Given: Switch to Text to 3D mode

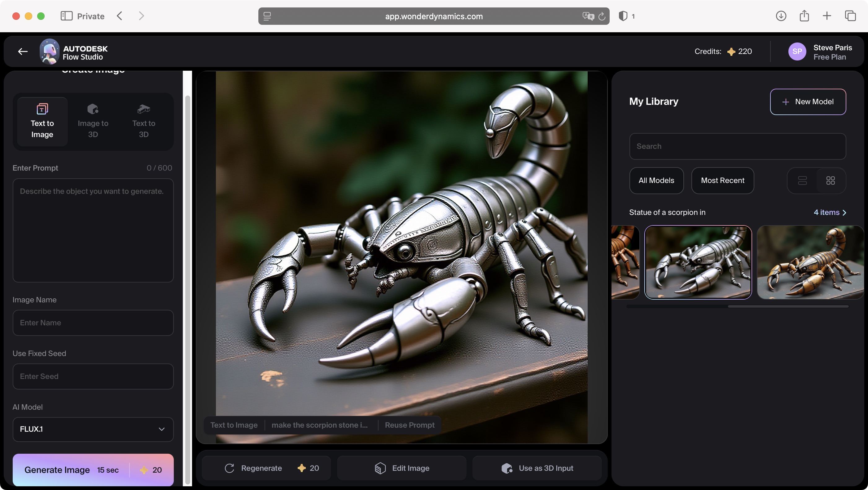Looking at the screenshot, I should pos(143,121).
